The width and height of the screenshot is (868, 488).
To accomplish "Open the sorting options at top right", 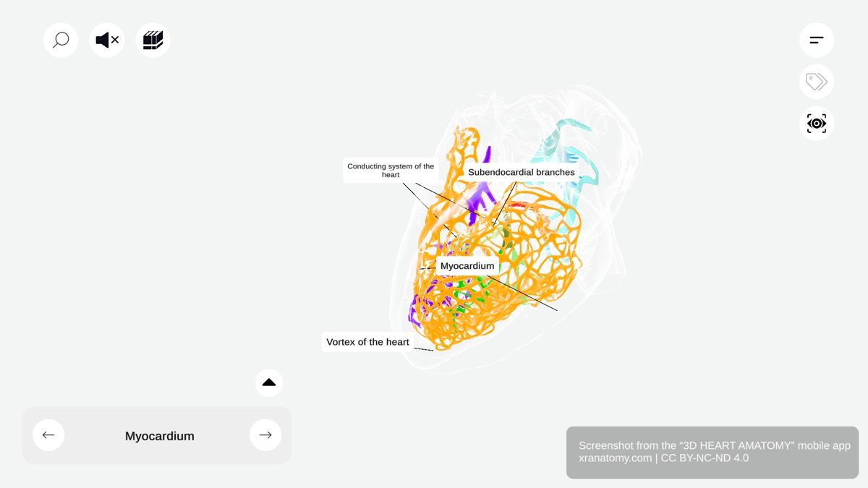I will [x=816, y=40].
